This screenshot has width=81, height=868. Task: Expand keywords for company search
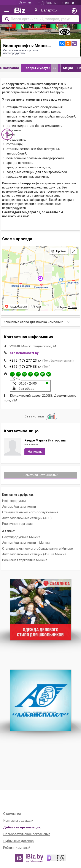[40, 322]
